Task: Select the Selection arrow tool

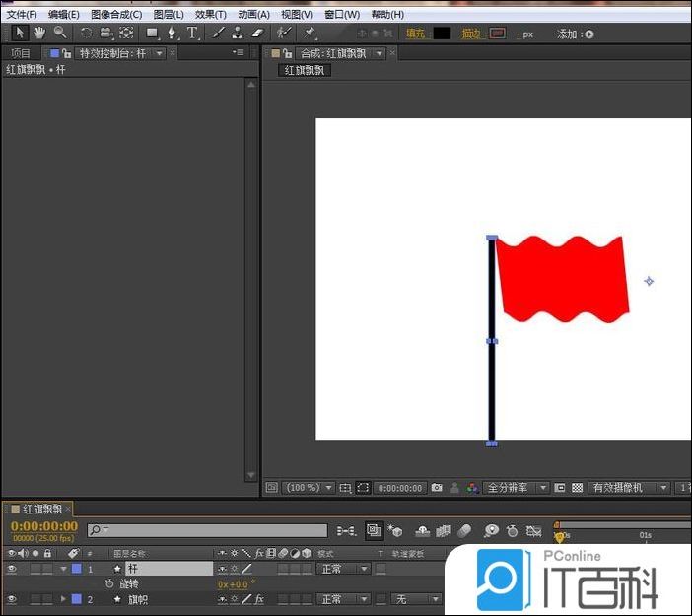Action: [x=20, y=33]
